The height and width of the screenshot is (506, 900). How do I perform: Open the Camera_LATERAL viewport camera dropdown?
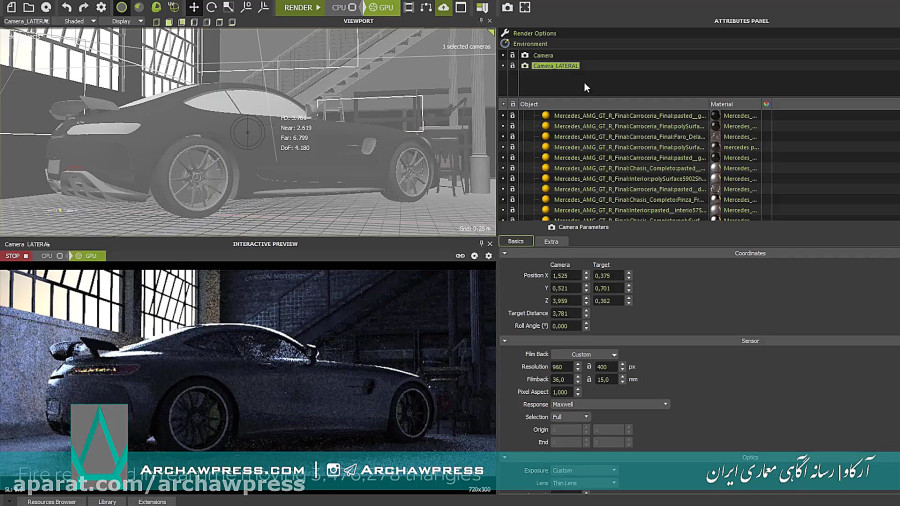(x=26, y=21)
